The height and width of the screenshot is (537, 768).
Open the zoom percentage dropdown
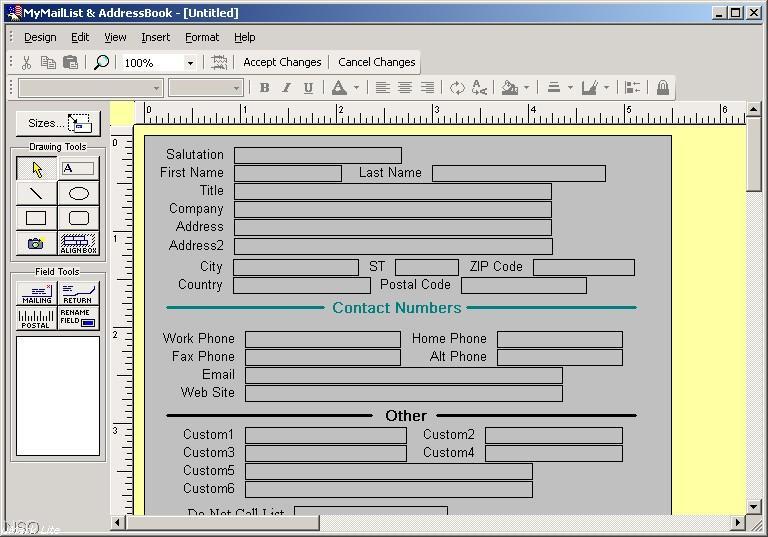coord(190,63)
